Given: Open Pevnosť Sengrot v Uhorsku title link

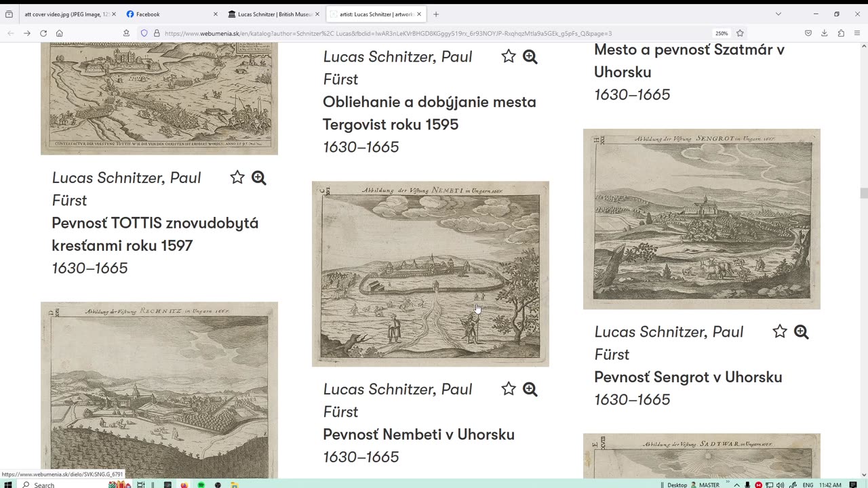Looking at the screenshot, I should (688, 377).
